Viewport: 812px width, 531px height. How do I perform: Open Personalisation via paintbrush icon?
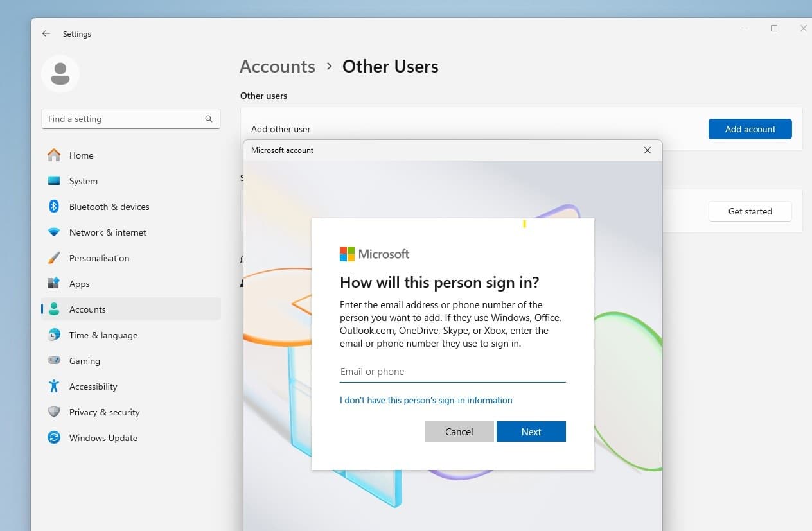pyautogui.click(x=54, y=258)
